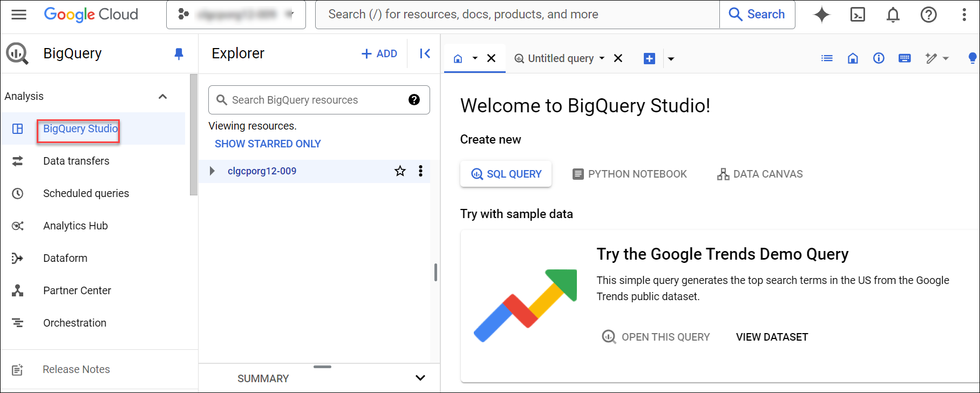Click ADD in Explorer panel
This screenshot has width=980, height=393.
click(379, 53)
